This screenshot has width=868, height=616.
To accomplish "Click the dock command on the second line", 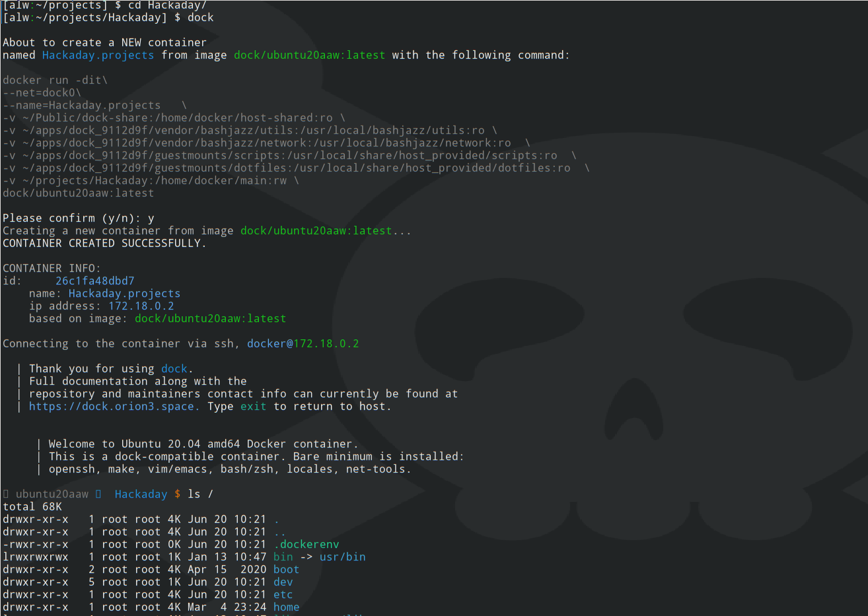I will [200, 17].
